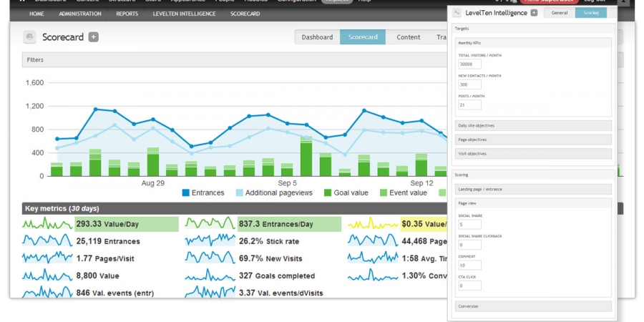Click the 'Aug 29' axis label
Screen dimensions: 644x322
[x=153, y=183]
